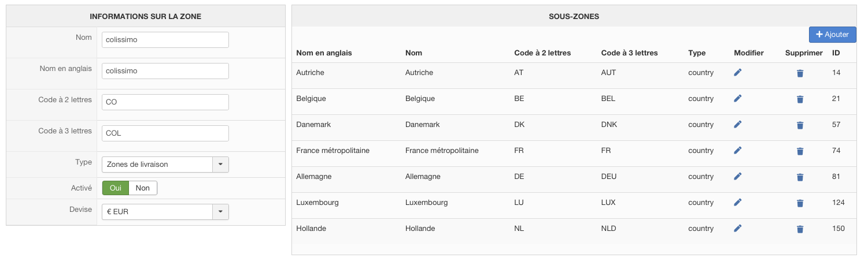Select the Nom en anglais input field

tap(165, 71)
